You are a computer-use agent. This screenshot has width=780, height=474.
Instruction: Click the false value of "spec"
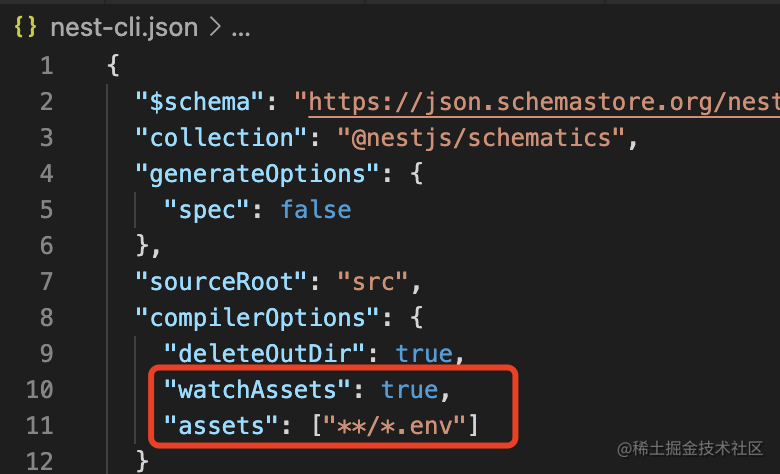pyautogui.click(x=315, y=209)
